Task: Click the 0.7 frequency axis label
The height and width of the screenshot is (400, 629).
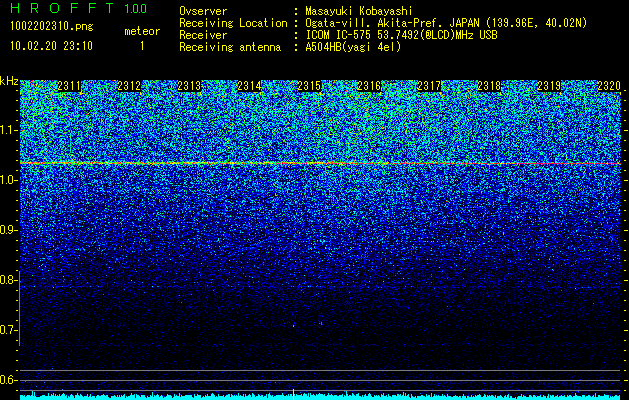Action: coord(9,330)
